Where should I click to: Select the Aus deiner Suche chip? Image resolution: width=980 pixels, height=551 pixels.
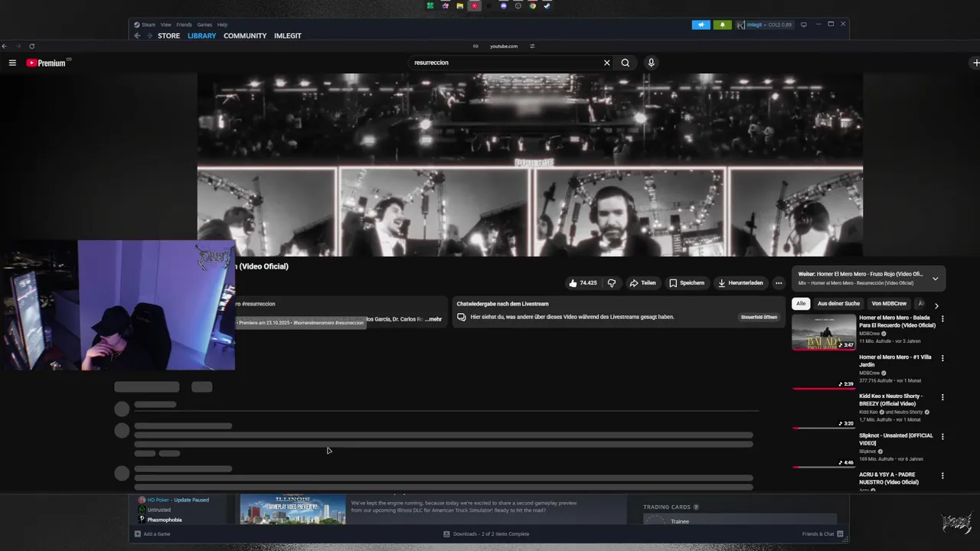(x=838, y=304)
